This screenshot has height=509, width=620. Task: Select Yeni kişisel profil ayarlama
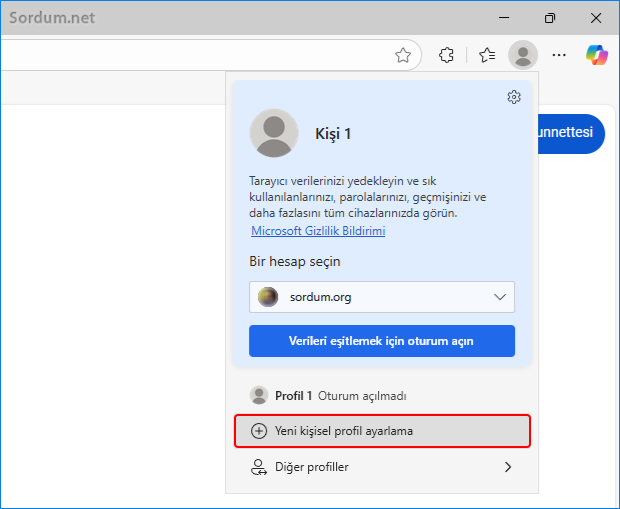coord(382,431)
